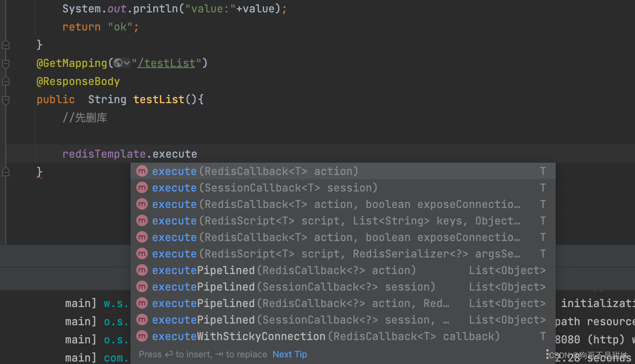Screen dimensions: 635x364
Task: Collapse the testList method with its gutter fold marker
Action: tap(5, 100)
